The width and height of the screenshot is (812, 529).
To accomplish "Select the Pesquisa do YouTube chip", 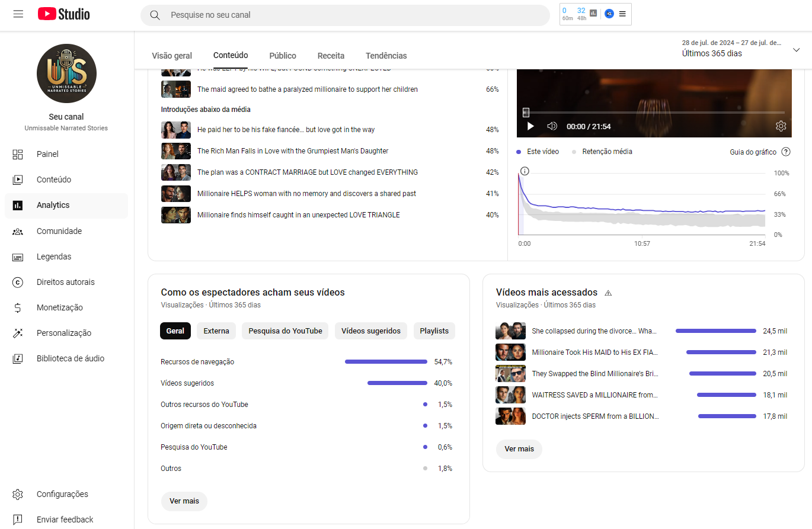I will (x=285, y=331).
